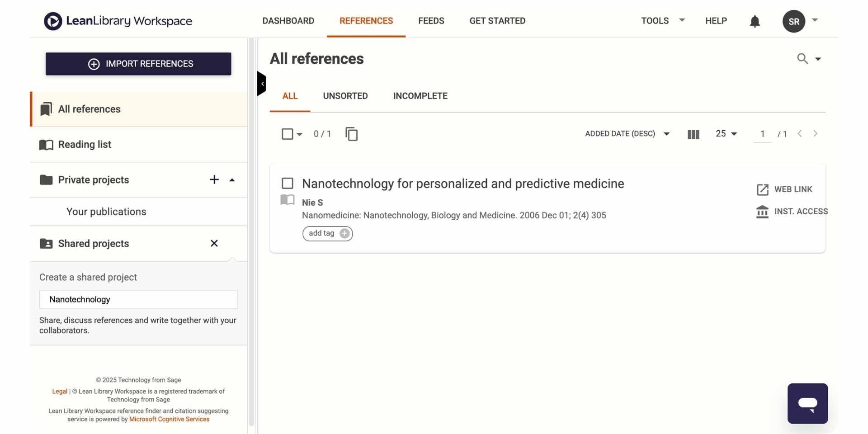Open the notifications bell
The height and width of the screenshot is (434, 868).
point(755,21)
